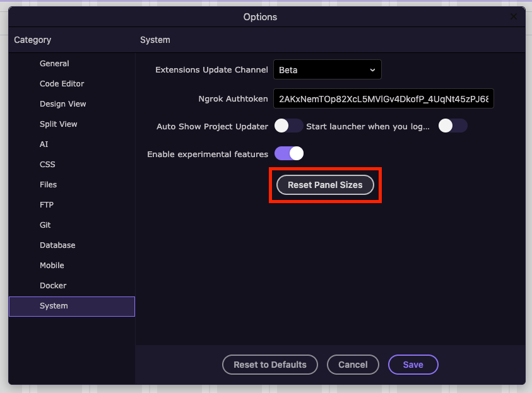The height and width of the screenshot is (393, 532).
Task: Disable experimental features toggle
Action: pos(289,153)
